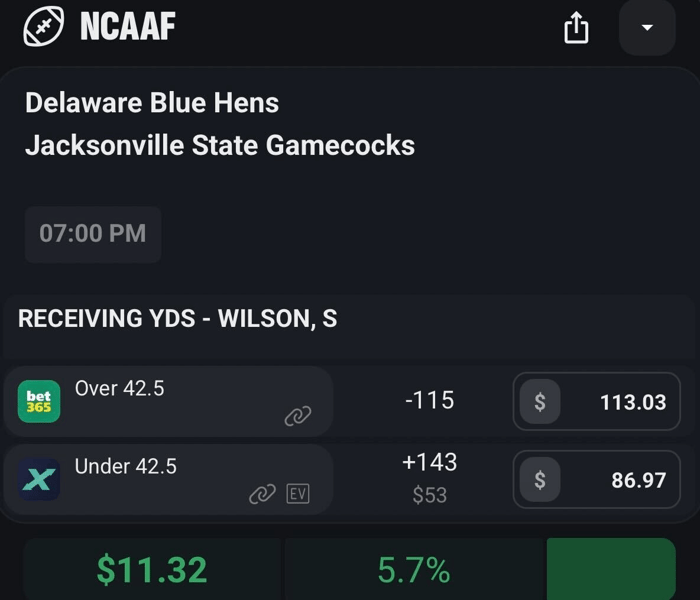Click the NCAAF league title
The height and width of the screenshot is (600, 700).
tap(127, 27)
